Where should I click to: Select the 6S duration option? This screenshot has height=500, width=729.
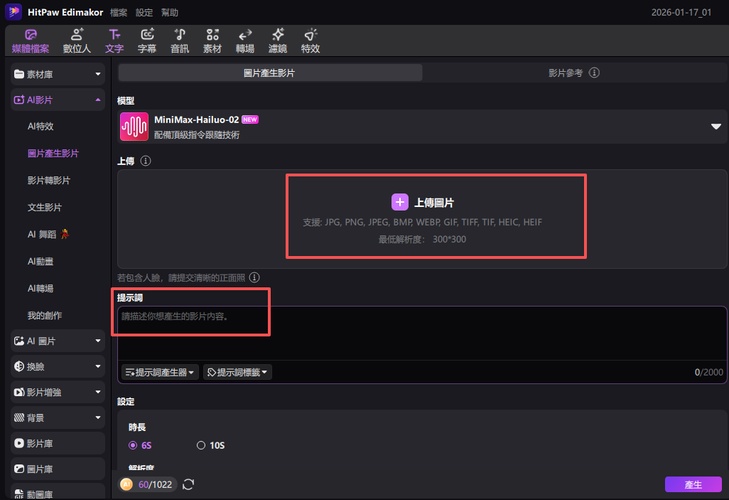[140, 445]
